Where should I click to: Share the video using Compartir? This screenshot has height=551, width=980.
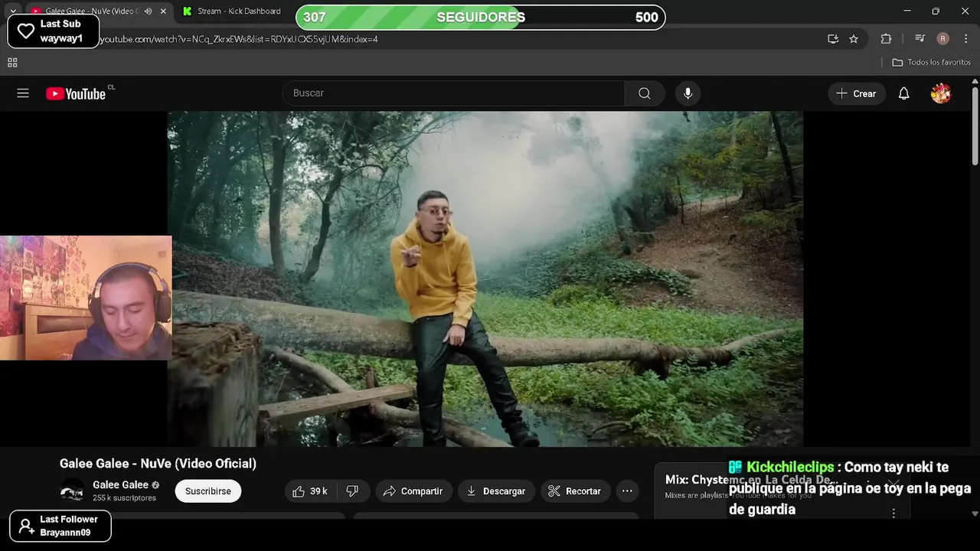click(x=413, y=491)
